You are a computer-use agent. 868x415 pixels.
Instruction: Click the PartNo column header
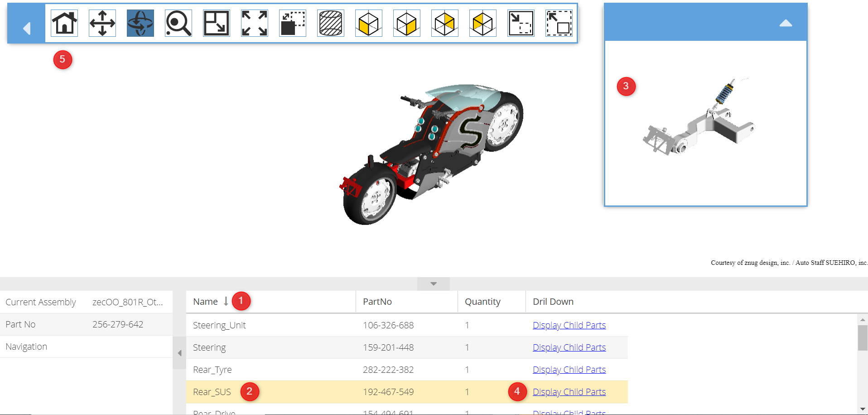click(x=377, y=302)
